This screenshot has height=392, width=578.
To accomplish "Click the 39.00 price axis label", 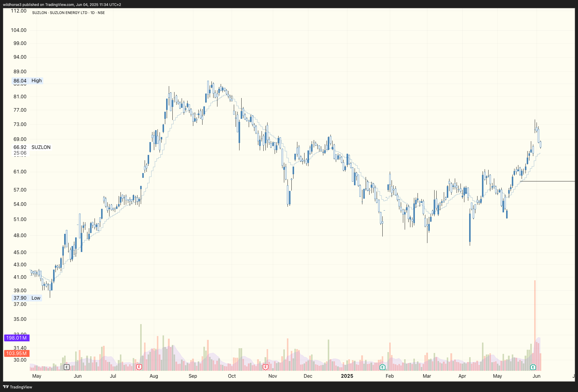I will (x=20, y=290).
